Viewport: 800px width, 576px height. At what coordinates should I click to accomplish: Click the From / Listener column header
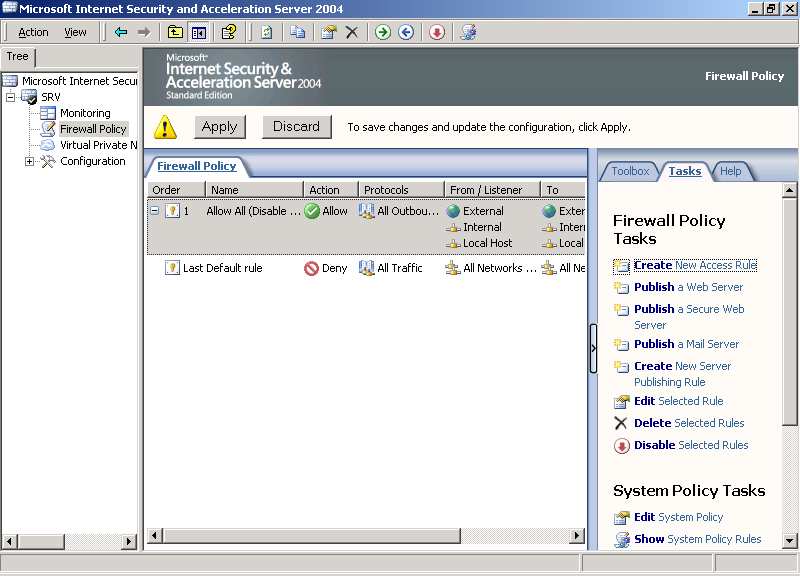point(492,190)
